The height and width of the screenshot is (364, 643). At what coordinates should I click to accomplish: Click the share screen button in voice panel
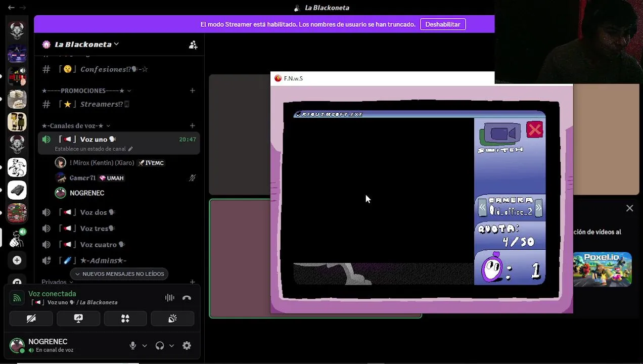tap(78, 318)
